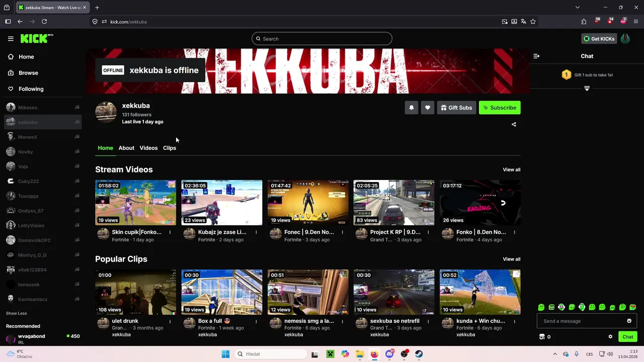The width and height of the screenshot is (644, 362).
Task: View all Stream Videos
Action: point(512,169)
